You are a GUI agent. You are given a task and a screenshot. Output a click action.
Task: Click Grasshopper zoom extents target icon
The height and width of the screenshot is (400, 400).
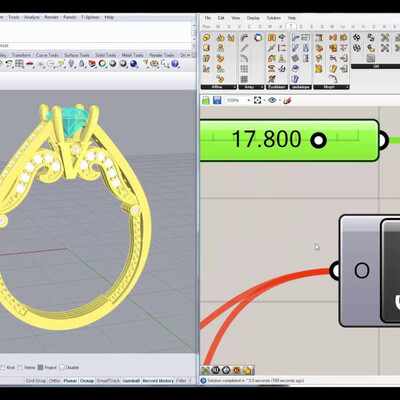(x=257, y=100)
